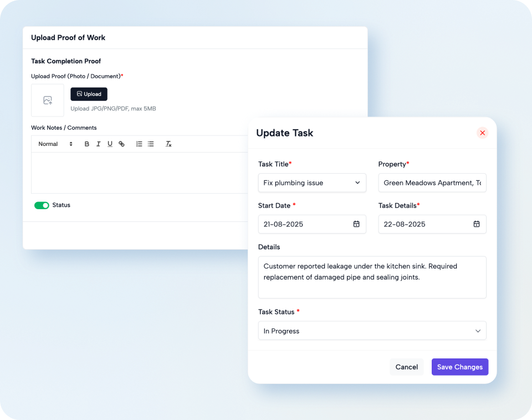532x420 pixels.
Task: Click into the Property input field
Action: pyautogui.click(x=432, y=183)
